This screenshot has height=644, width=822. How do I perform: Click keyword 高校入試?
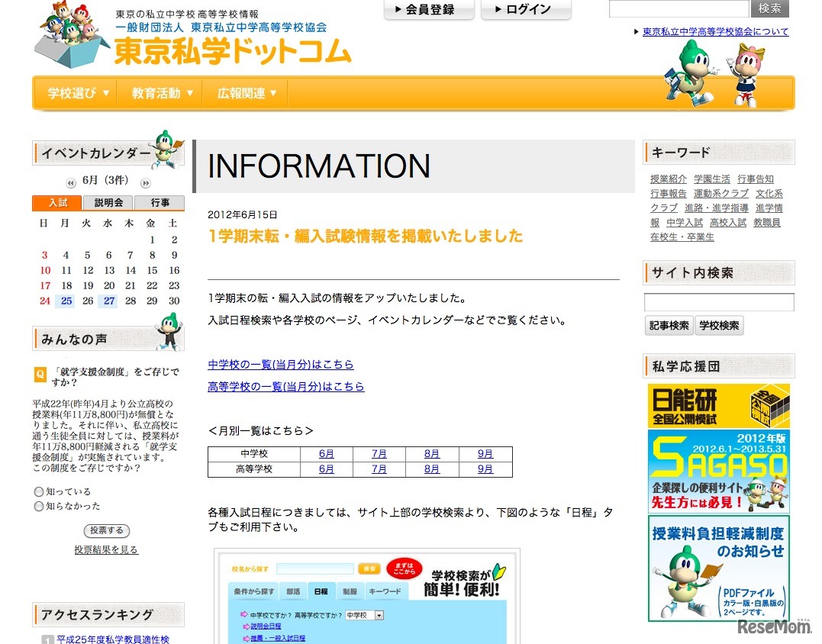(728, 223)
